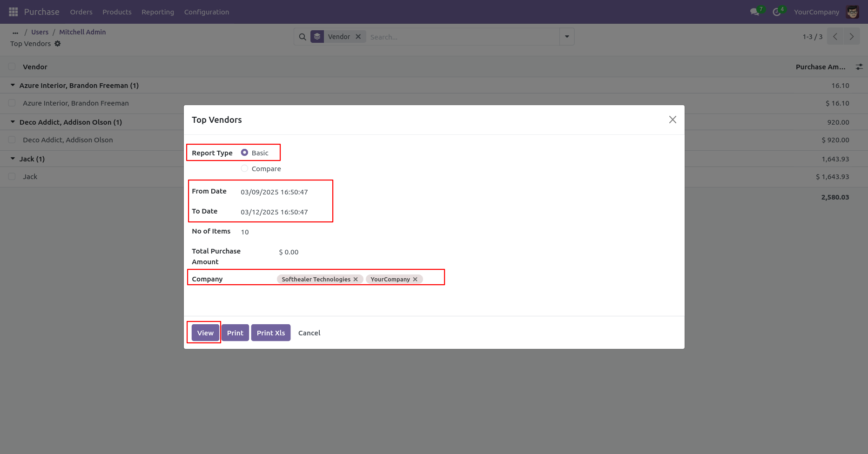Go to next page of records
This screenshot has width=868, height=454.
[852, 37]
